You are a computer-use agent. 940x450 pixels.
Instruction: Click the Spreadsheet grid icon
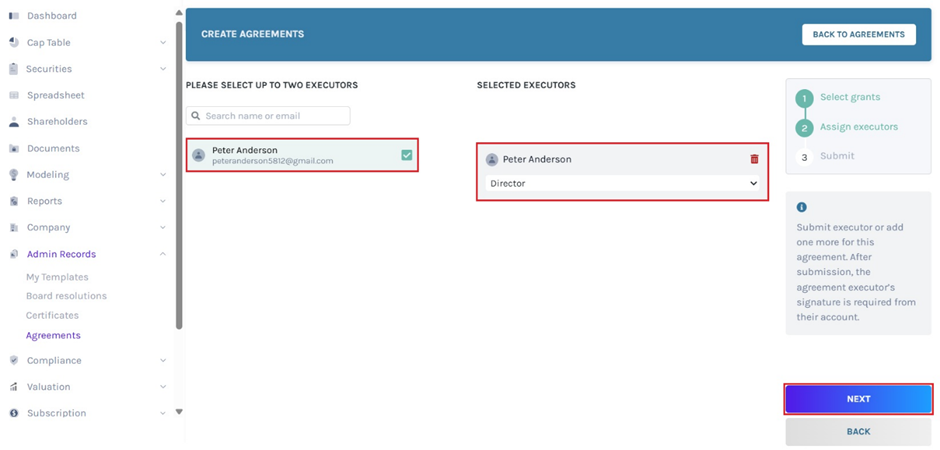tap(14, 95)
